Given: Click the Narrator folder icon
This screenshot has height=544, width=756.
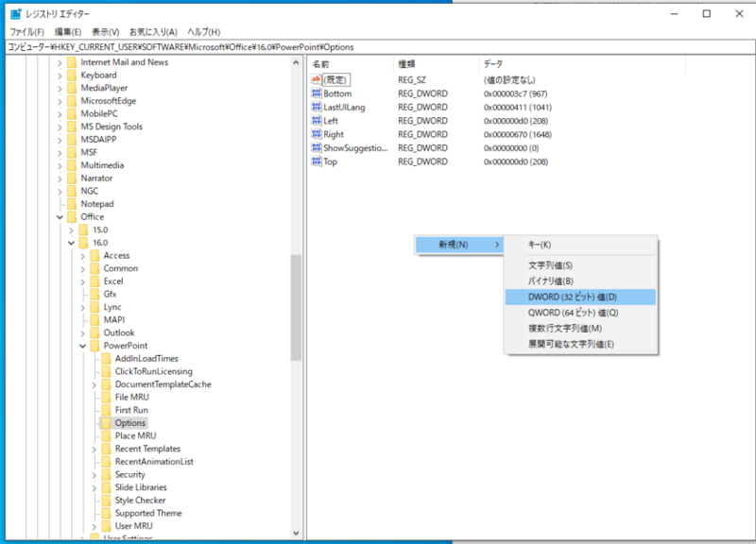Looking at the screenshot, I should pos(73,178).
